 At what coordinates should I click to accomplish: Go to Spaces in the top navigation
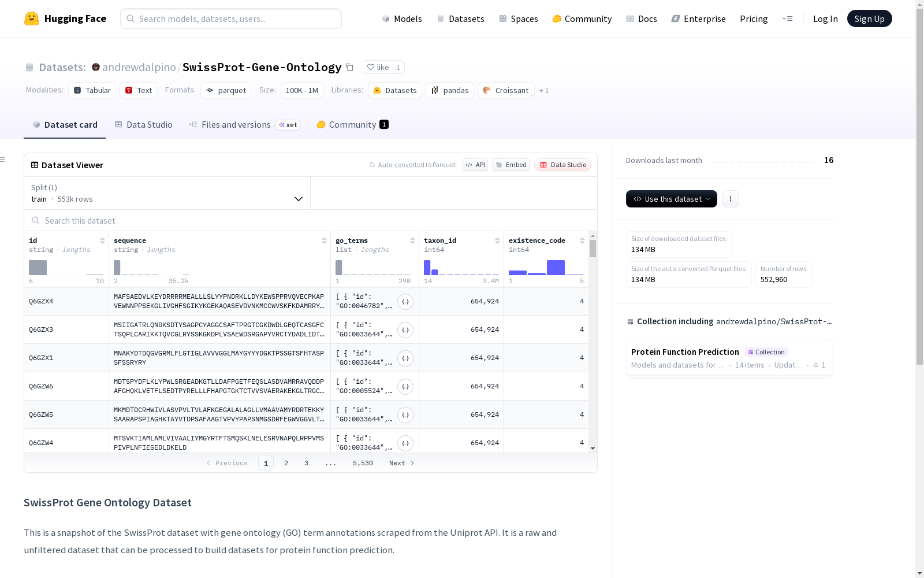[519, 18]
